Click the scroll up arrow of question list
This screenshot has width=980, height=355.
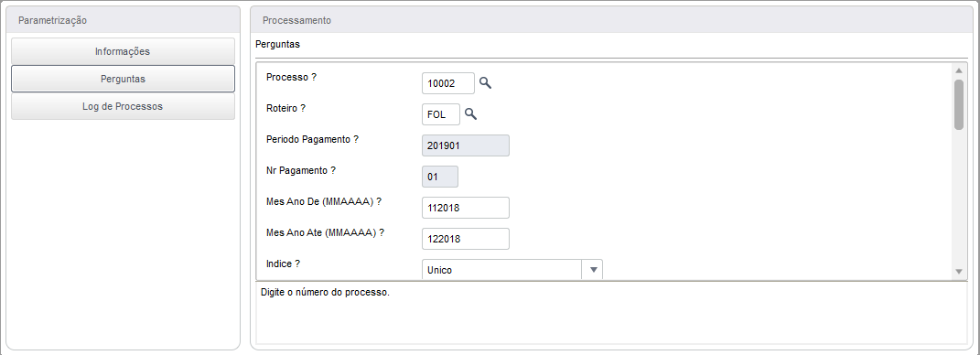click(959, 70)
